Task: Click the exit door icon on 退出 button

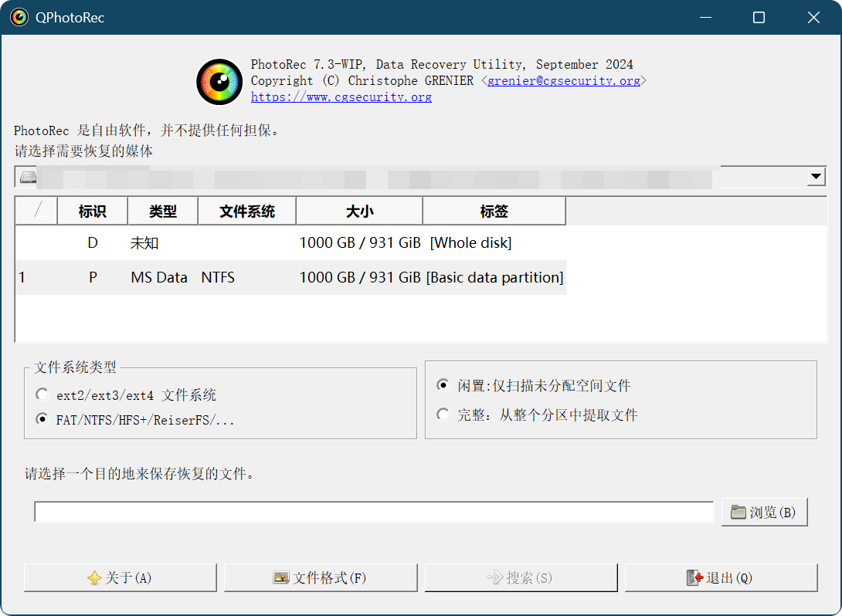Action: pos(695,577)
